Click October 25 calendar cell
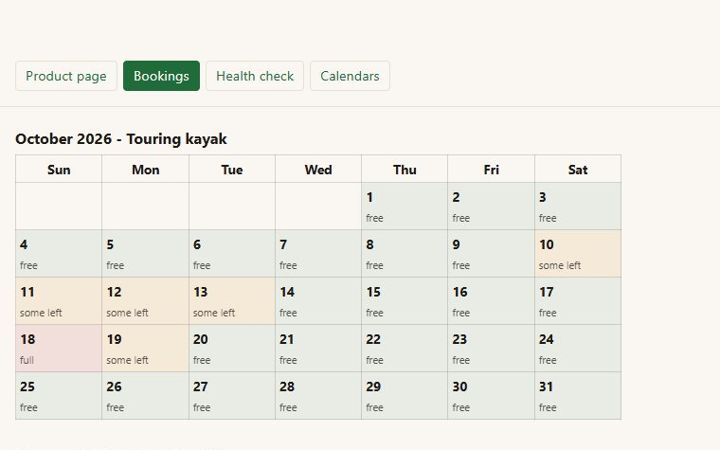 (x=58, y=395)
